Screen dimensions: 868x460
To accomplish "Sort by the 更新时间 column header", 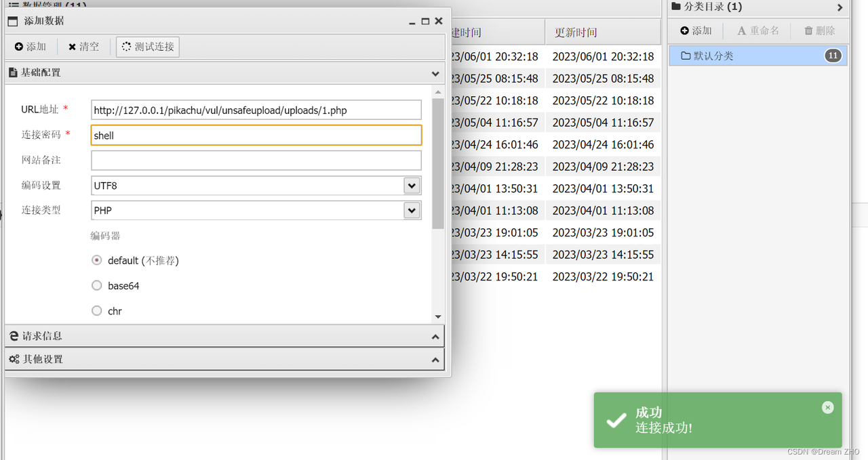I will click(x=576, y=33).
